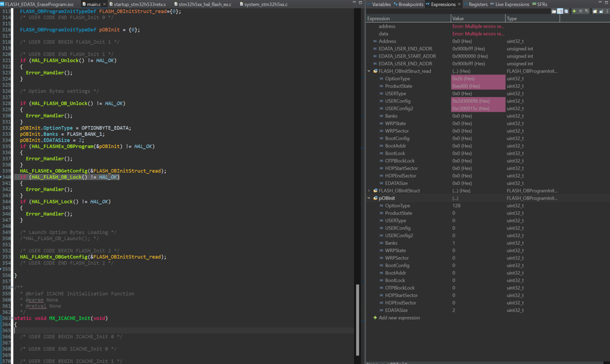Minimize the Expressions view panel
Image resolution: width=610 pixels, height=364 pixels.
tap(599, 3)
